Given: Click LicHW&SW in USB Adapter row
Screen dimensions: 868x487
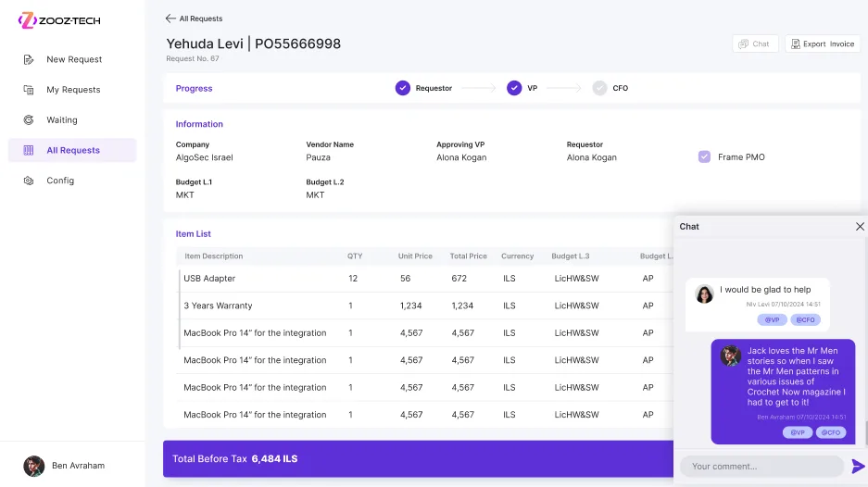Looking at the screenshot, I should [x=577, y=279].
